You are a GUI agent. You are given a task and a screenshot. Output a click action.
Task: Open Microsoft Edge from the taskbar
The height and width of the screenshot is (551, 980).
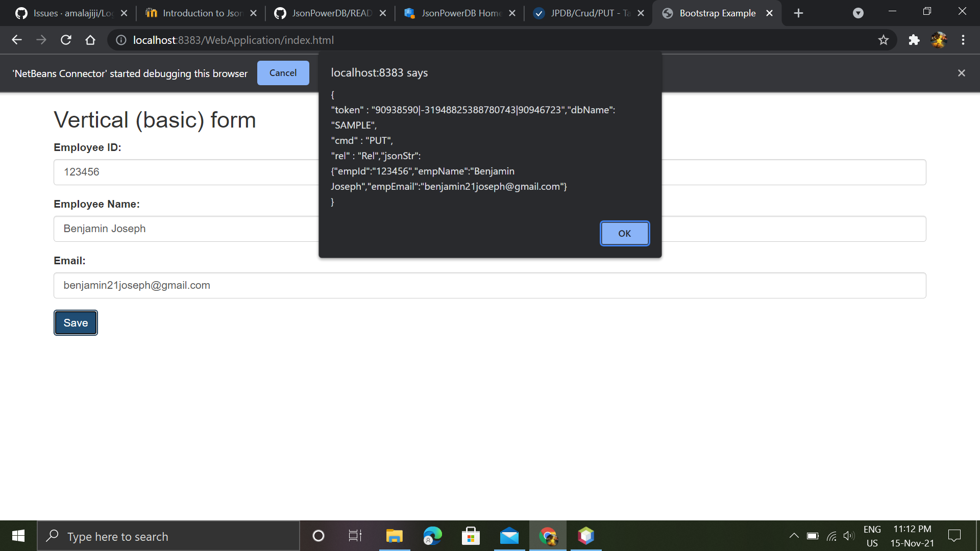click(x=432, y=536)
